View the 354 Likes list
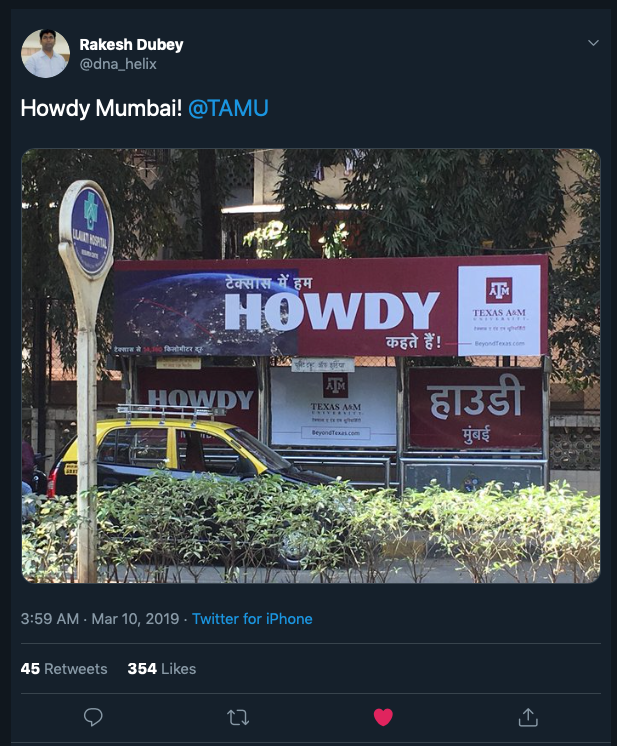The height and width of the screenshot is (746, 617). pyautogui.click(x=162, y=668)
